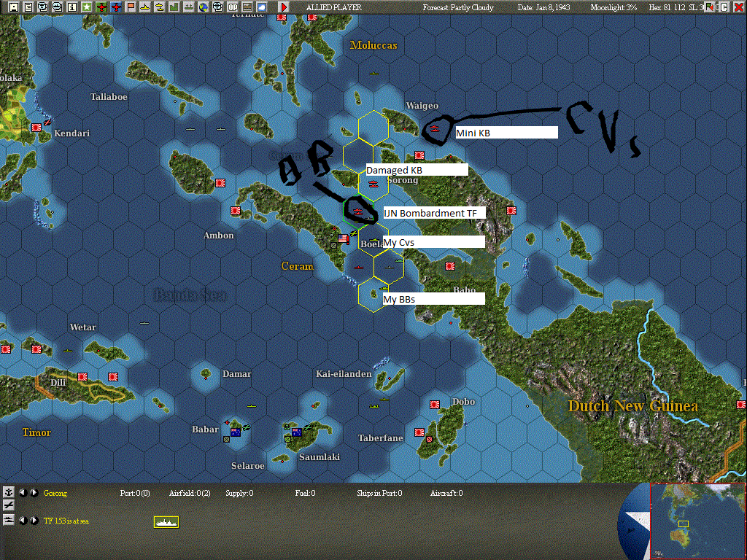Go to next task force, right arrow beside TF 153
Image resolution: width=747 pixels, height=560 pixels.
tap(34, 521)
